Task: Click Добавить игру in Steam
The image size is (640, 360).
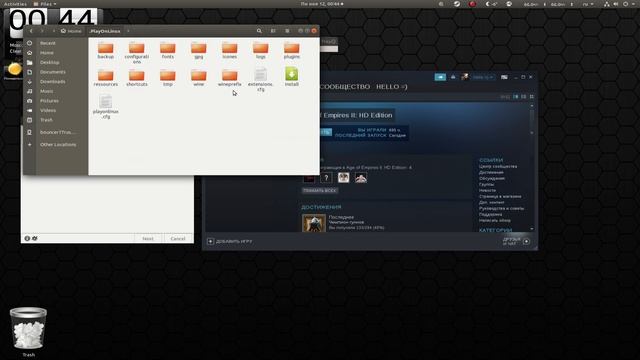Action: (230, 242)
